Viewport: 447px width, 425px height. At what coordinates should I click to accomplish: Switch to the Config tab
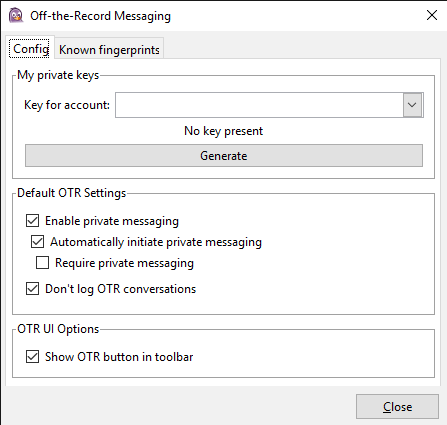point(31,49)
